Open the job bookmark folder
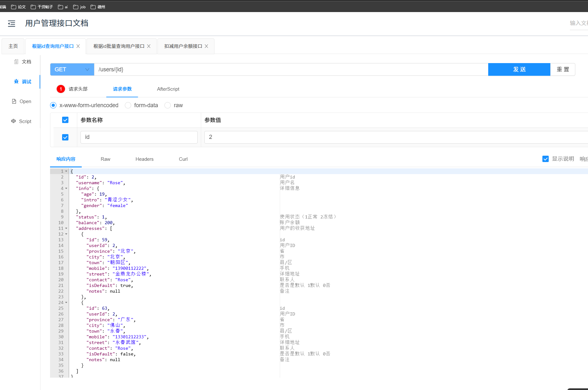The image size is (588, 390). [x=80, y=7]
